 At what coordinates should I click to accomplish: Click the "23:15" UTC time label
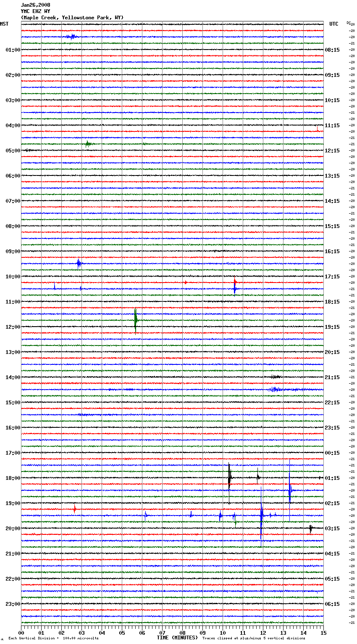click(x=332, y=428)
